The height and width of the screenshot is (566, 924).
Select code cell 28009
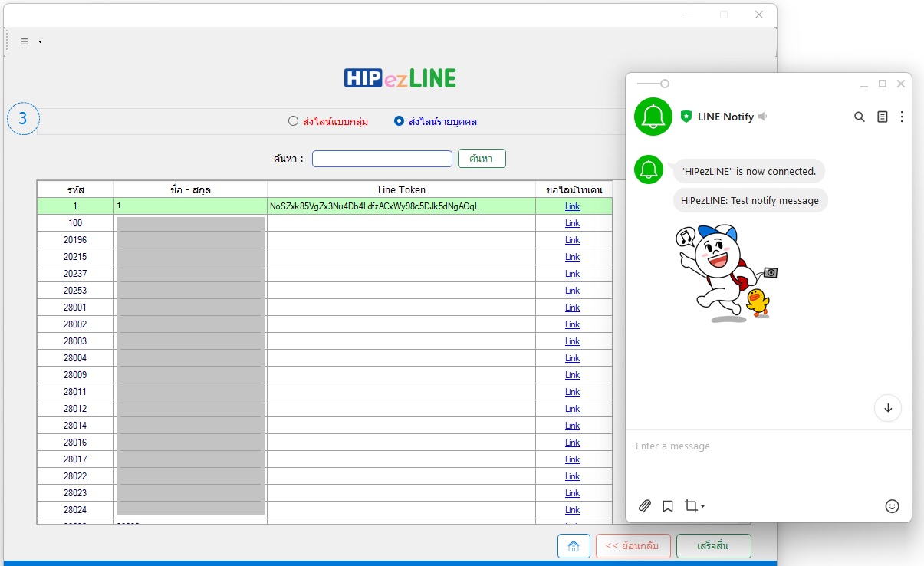click(x=75, y=375)
